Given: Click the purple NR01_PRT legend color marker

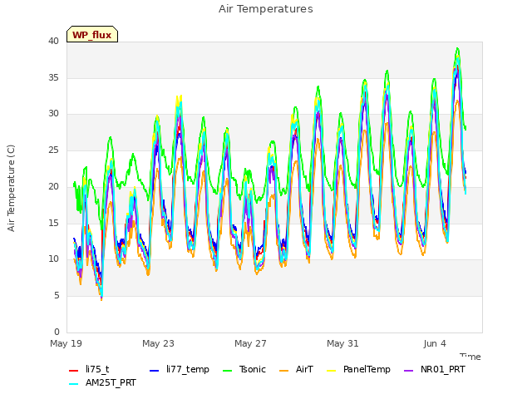Looking at the screenshot, I should (x=409, y=371).
